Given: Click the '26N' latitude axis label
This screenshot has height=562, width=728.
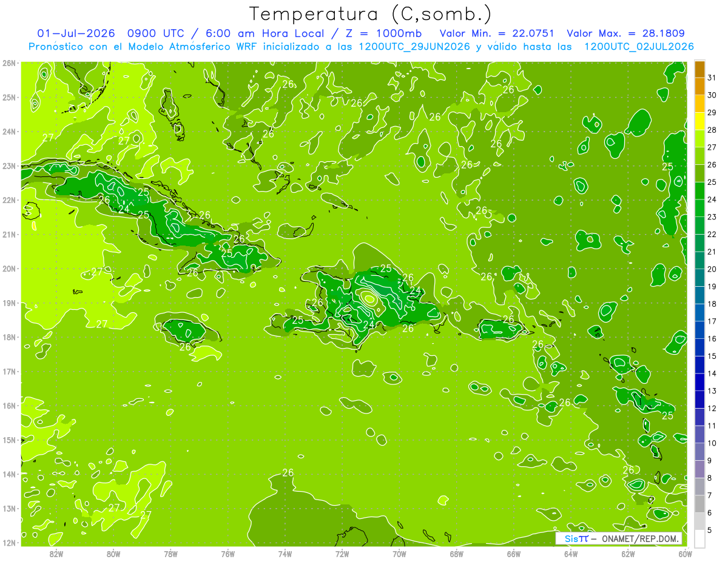Looking at the screenshot, I should (9, 63).
